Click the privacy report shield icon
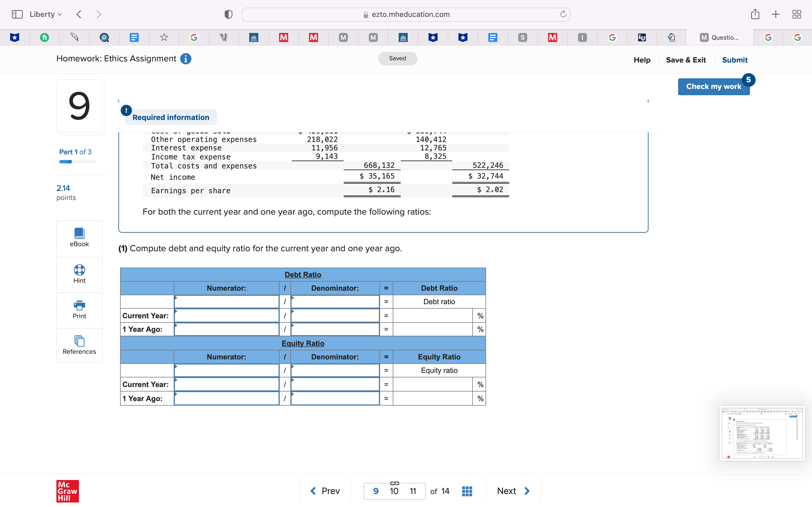This screenshot has width=812, height=507. pyautogui.click(x=228, y=14)
